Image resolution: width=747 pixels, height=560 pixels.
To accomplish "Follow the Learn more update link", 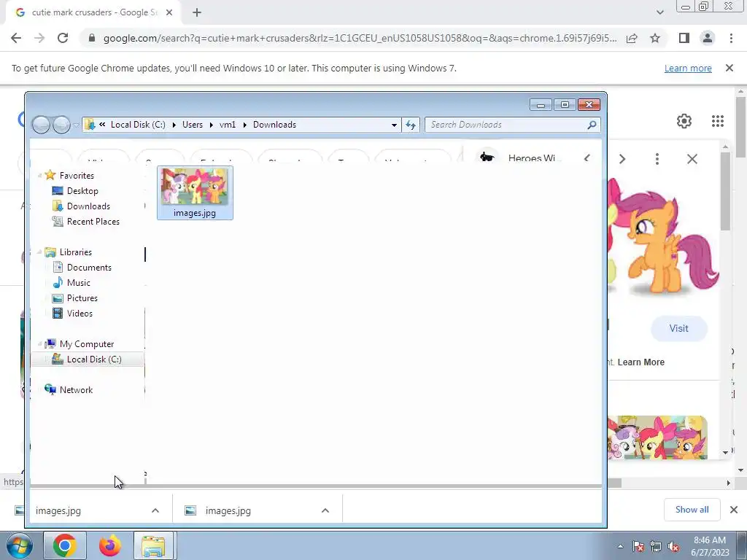I will pos(688,68).
